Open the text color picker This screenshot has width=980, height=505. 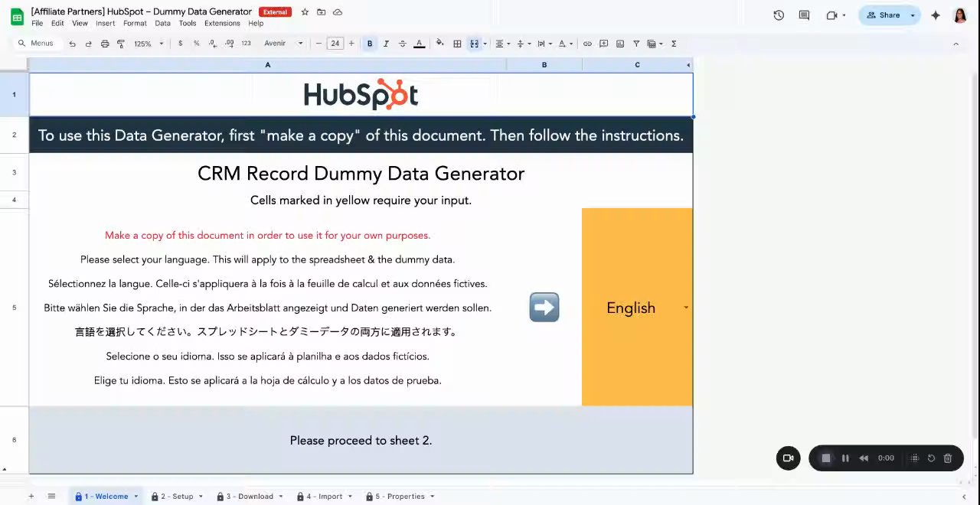419,44
